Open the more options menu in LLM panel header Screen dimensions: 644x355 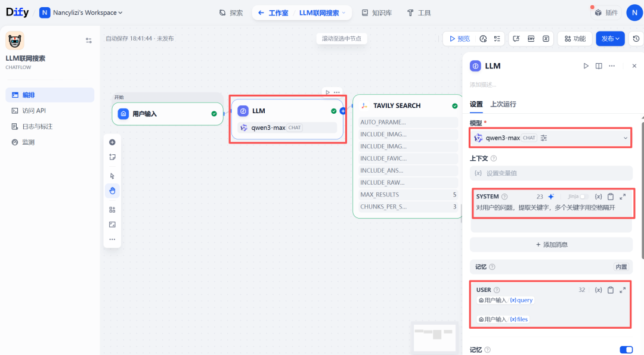pyautogui.click(x=612, y=66)
